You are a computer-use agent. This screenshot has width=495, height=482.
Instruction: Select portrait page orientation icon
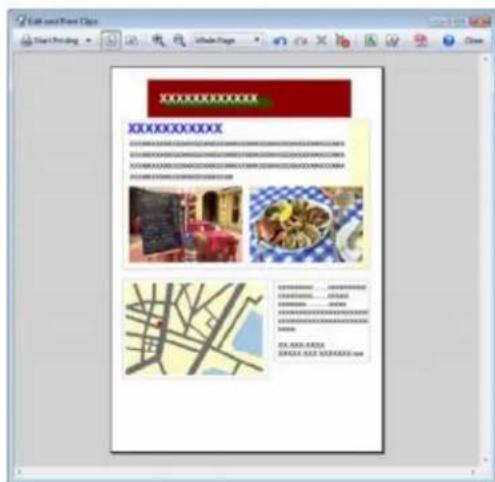111,41
